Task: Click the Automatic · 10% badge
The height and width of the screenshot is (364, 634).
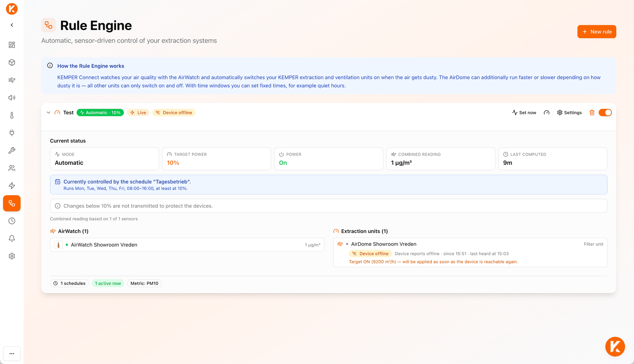Action: point(100,113)
